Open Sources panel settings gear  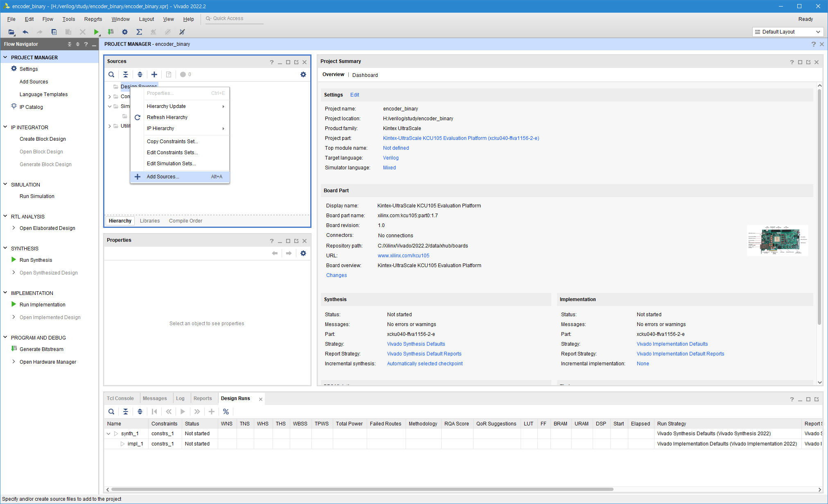coord(303,74)
